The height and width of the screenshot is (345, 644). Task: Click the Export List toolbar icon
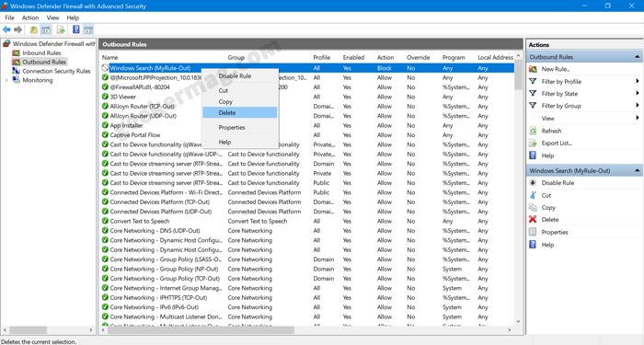(x=61, y=29)
